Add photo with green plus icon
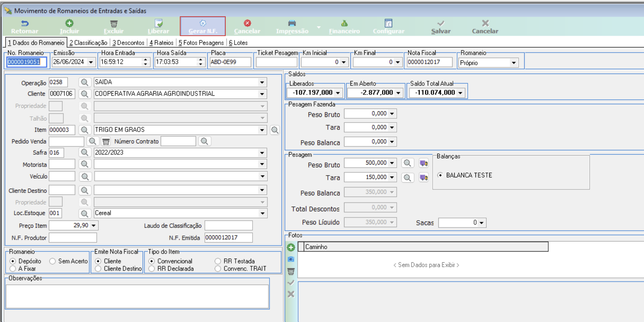Screen dimensions: 644x322 [291, 247]
